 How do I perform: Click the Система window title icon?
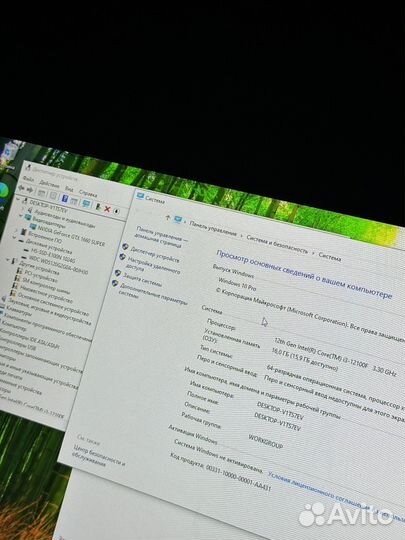pos(140,196)
